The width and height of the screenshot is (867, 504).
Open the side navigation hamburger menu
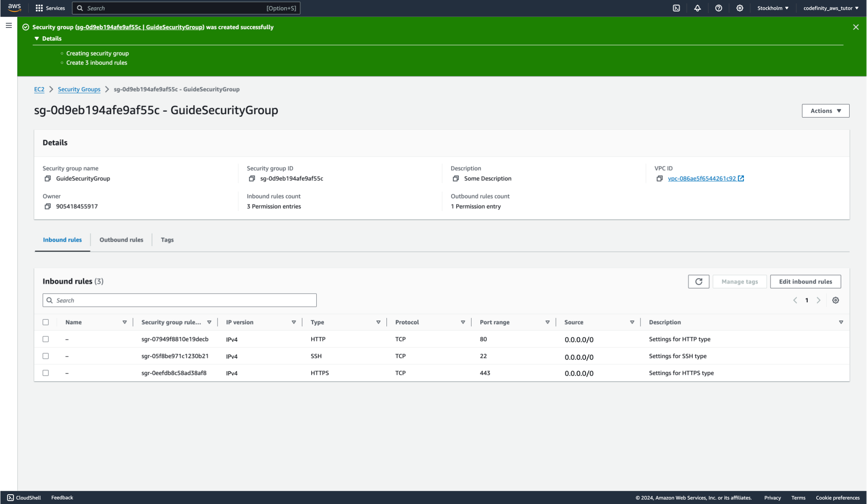pyautogui.click(x=8, y=26)
